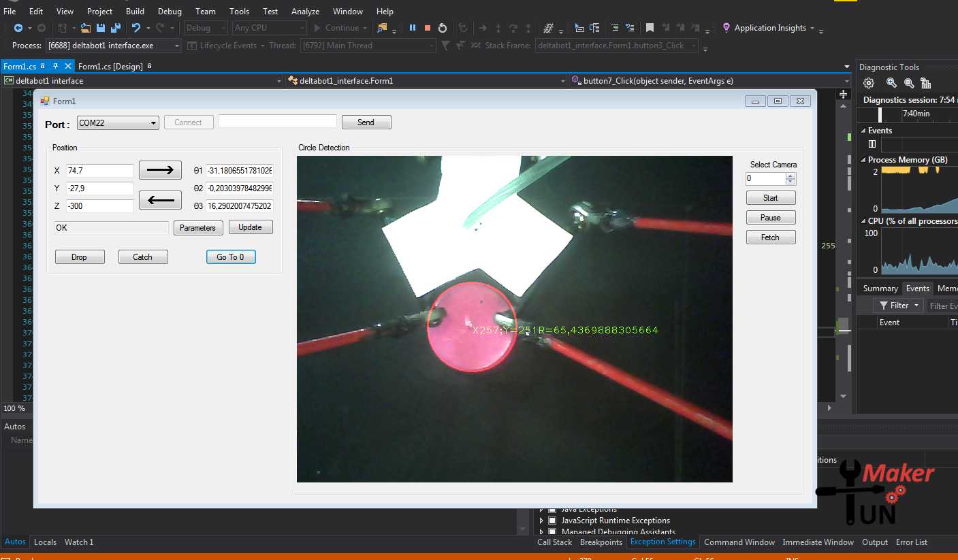Stop debugging using the red square icon
The width and height of the screenshot is (958, 560).
tap(428, 28)
